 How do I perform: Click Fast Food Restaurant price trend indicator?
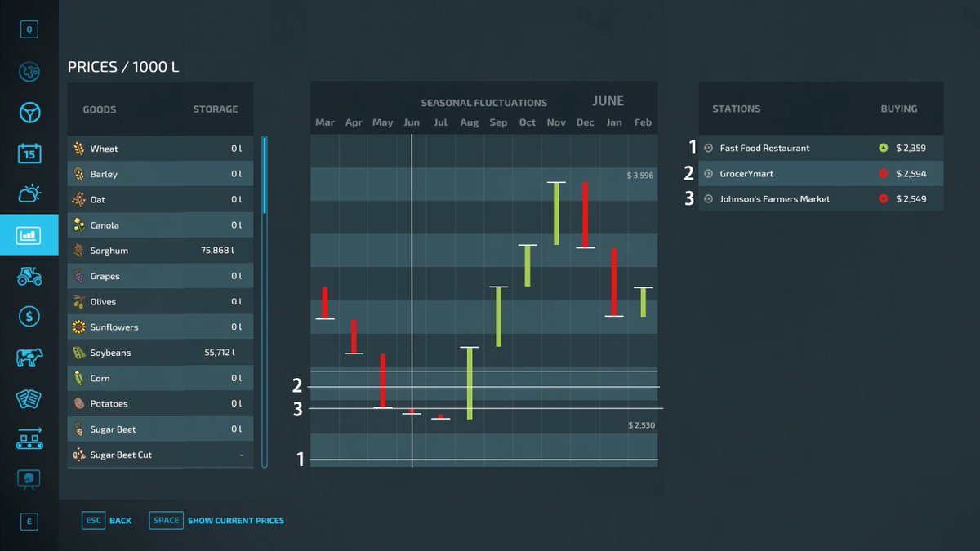pos(883,148)
